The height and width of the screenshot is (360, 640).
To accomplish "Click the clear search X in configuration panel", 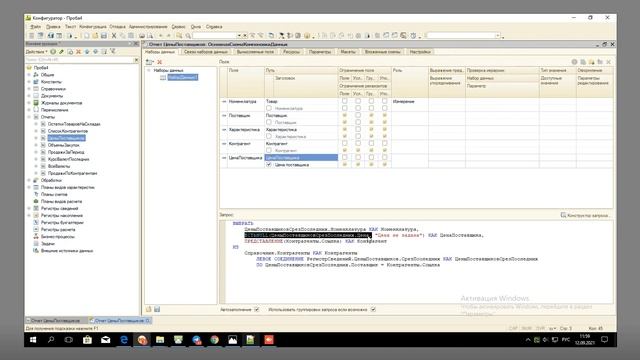I will [136, 60].
